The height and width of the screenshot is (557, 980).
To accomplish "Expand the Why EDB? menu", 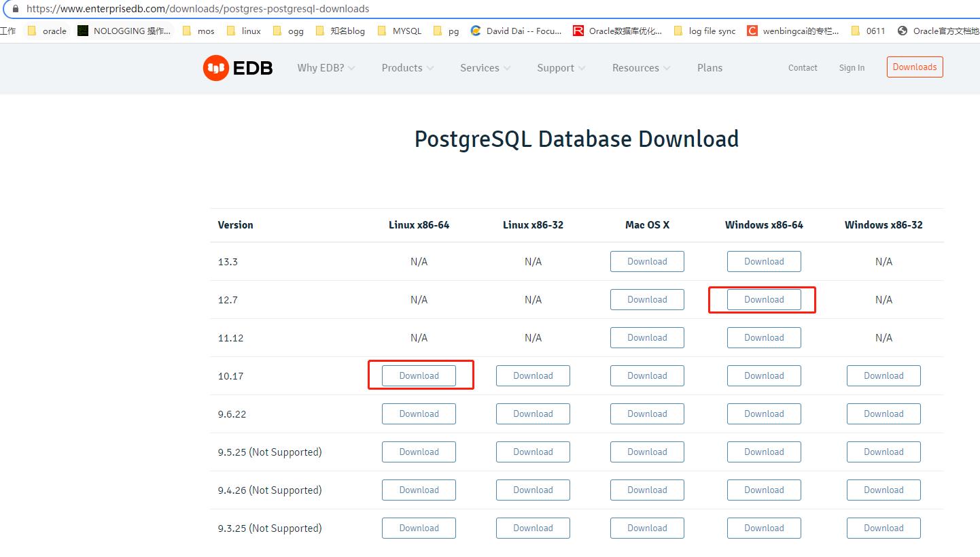I will point(326,67).
